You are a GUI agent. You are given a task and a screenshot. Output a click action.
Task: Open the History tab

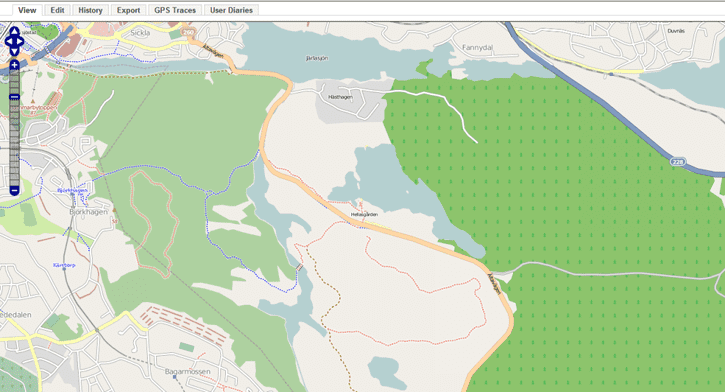click(x=90, y=10)
